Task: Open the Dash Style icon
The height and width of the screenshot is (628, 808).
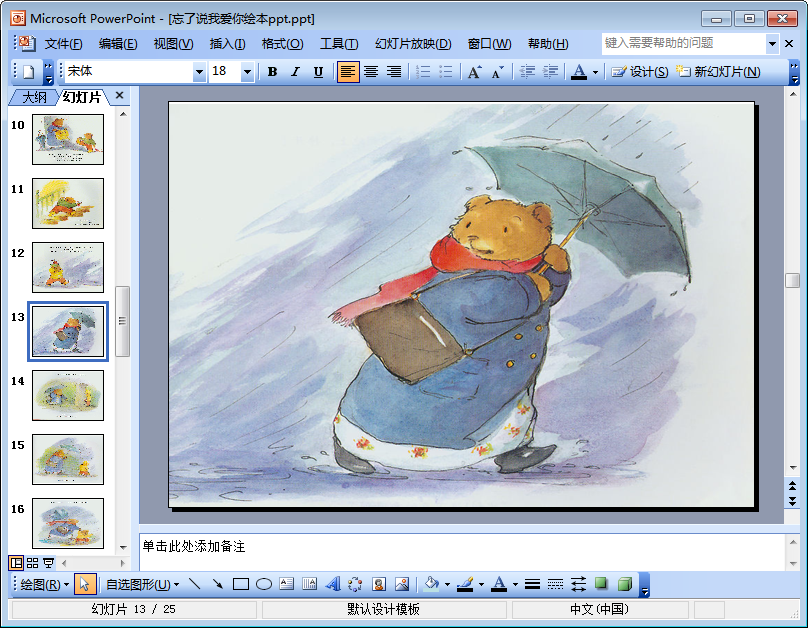Action: 556,584
